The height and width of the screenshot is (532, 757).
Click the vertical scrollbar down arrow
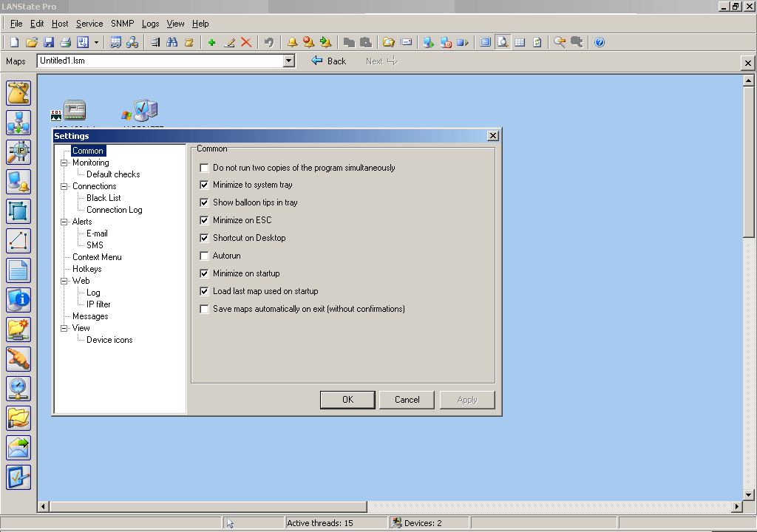(x=748, y=495)
